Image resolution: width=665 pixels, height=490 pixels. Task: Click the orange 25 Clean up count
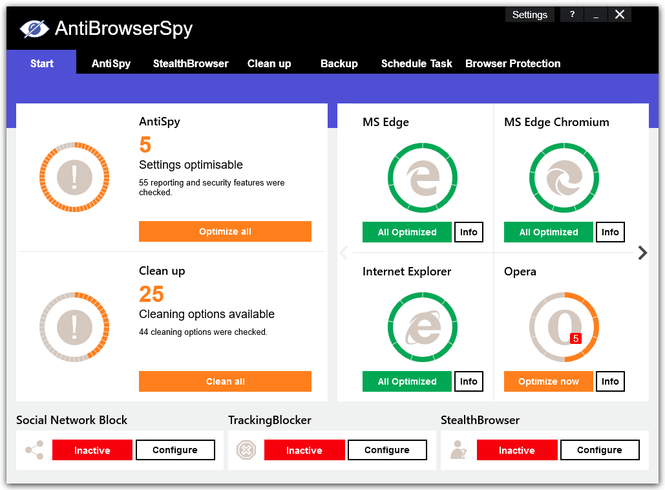151,294
